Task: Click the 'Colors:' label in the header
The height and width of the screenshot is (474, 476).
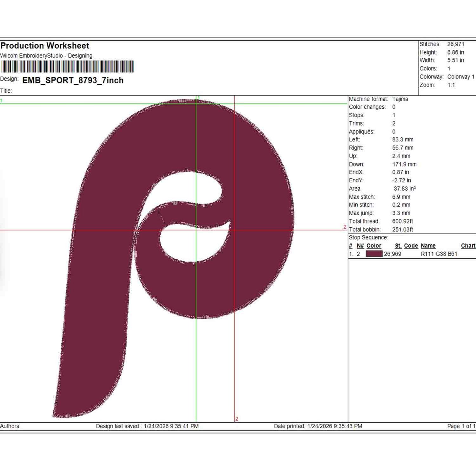Action: 428,68
